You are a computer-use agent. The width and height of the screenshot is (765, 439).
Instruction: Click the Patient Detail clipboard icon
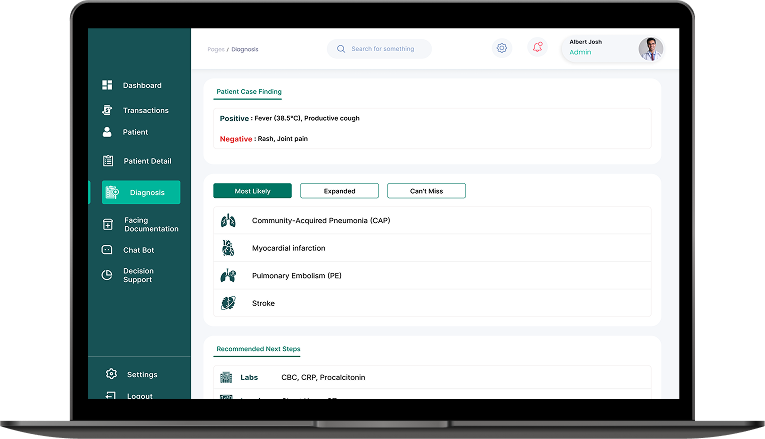point(108,161)
